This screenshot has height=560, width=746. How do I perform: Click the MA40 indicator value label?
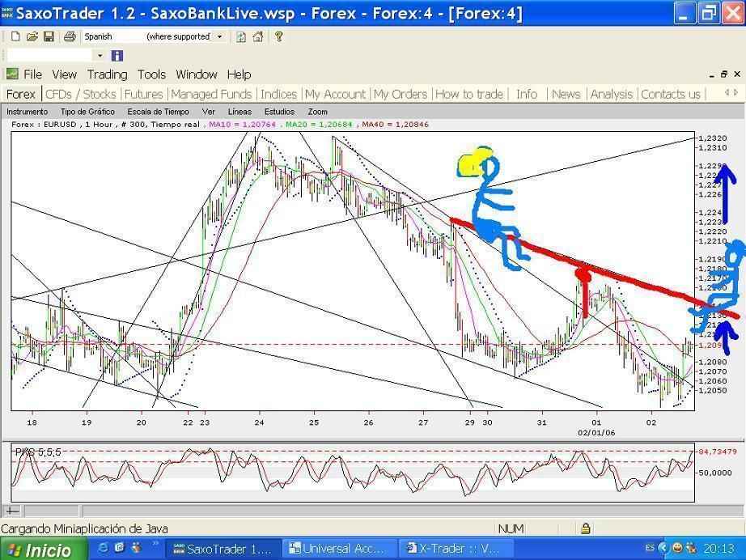[395, 125]
